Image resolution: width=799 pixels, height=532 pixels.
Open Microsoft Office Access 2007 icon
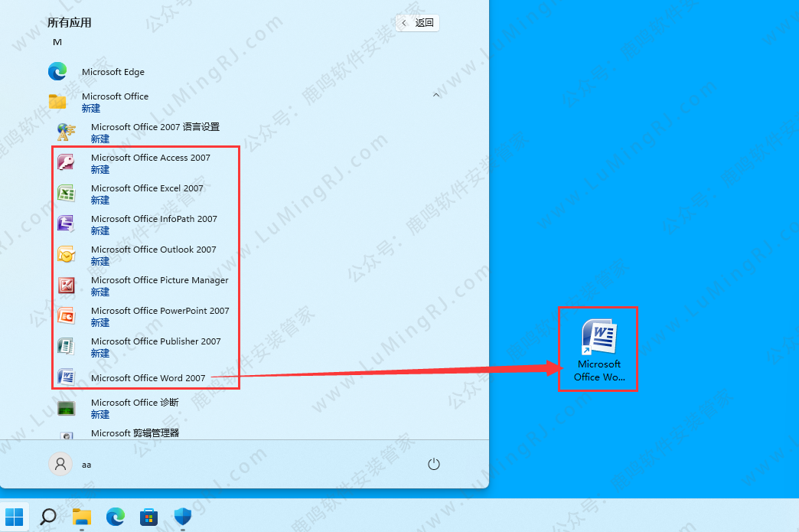click(x=67, y=163)
